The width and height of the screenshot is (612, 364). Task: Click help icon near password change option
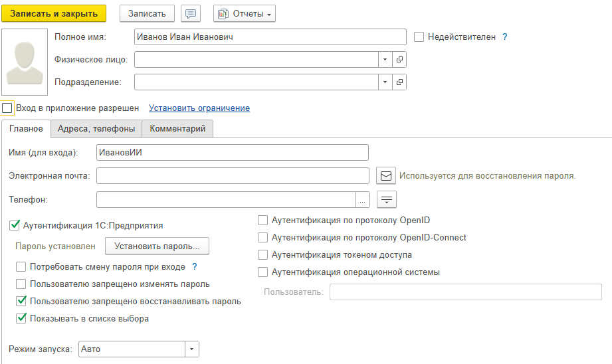click(195, 267)
